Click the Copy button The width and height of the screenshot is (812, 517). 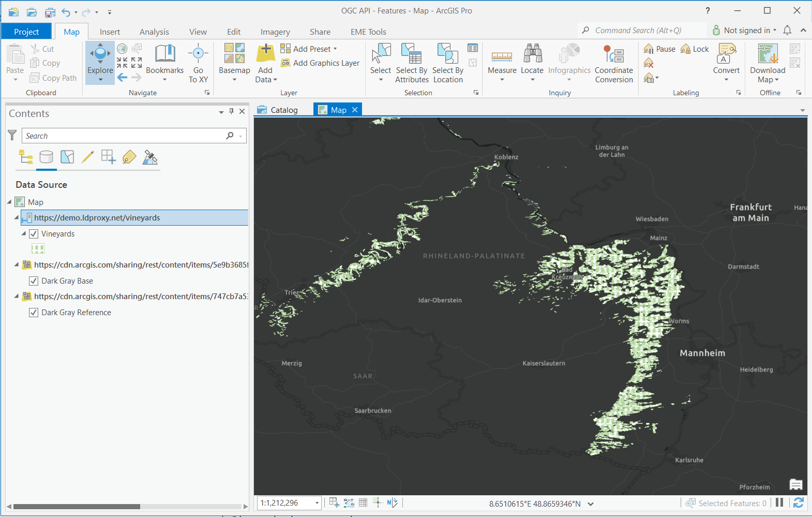46,63
